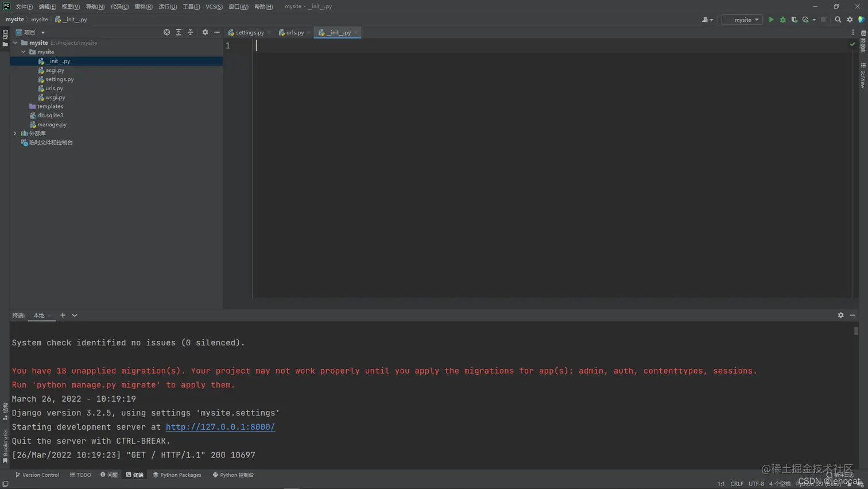This screenshot has width=868, height=489.
Task: Expand the 外部库 node
Action: point(15,133)
